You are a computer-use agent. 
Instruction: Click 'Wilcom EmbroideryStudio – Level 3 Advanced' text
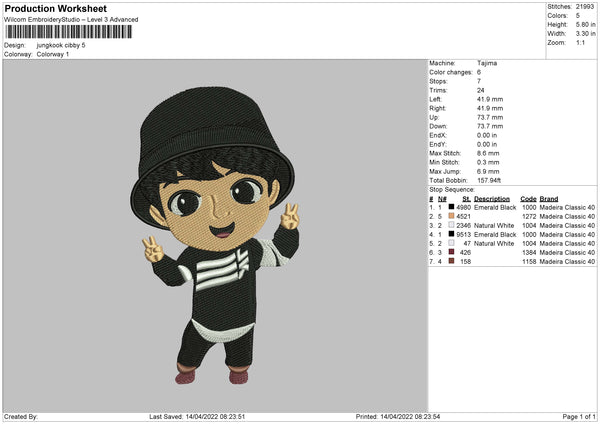71,20
